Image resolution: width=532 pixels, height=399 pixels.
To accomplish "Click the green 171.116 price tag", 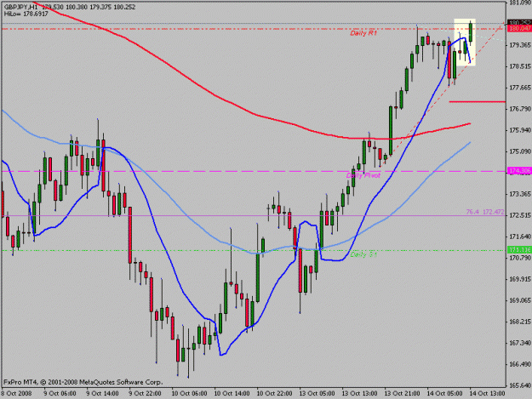I will click(x=519, y=250).
